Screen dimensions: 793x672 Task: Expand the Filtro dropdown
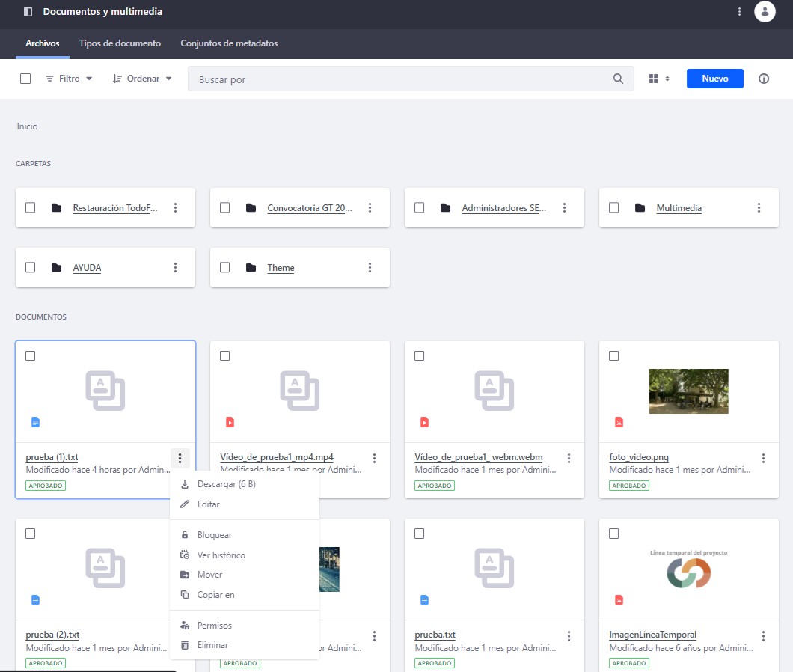coord(69,79)
